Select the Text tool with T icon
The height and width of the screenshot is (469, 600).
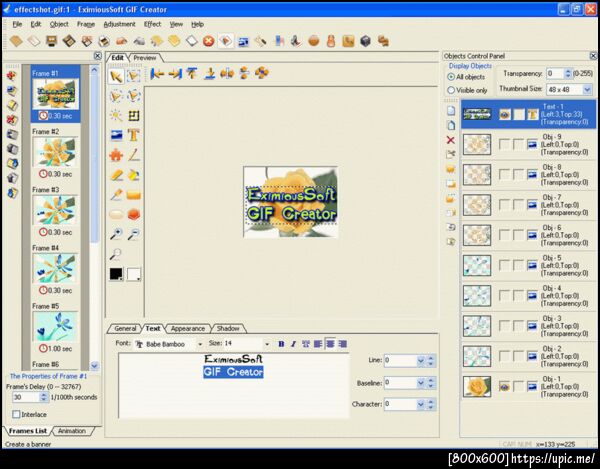(134, 135)
